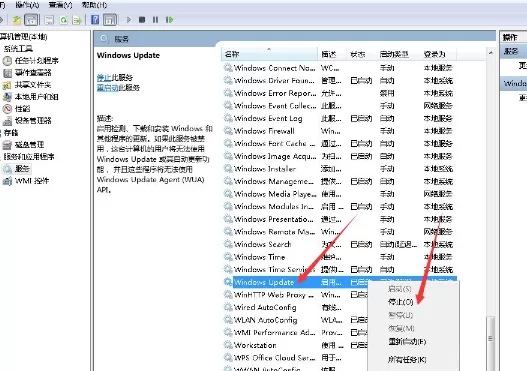Sort services by the 启动类型 column header

coord(398,54)
